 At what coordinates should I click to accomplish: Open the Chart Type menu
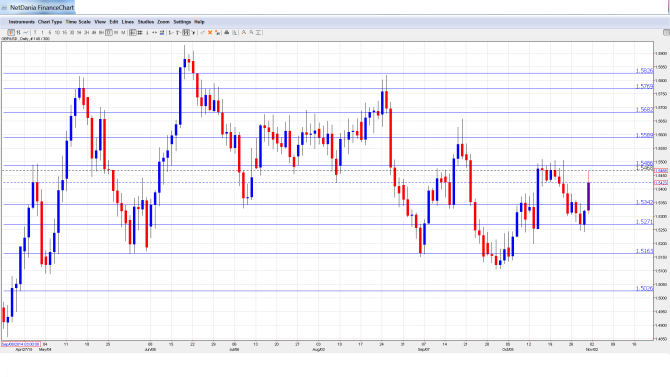[x=50, y=22]
